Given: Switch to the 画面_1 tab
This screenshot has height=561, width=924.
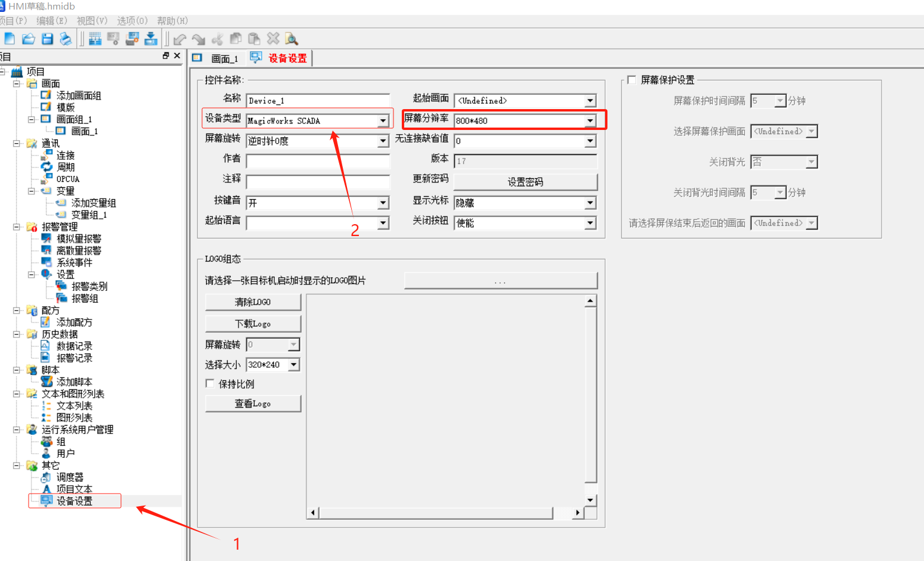Looking at the screenshot, I should pyautogui.click(x=217, y=58).
